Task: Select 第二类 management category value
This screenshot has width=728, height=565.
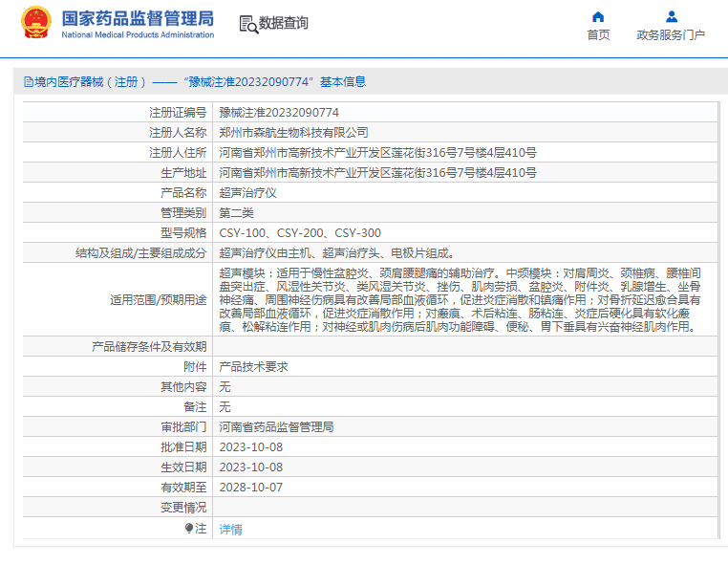Action: [x=236, y=213]
